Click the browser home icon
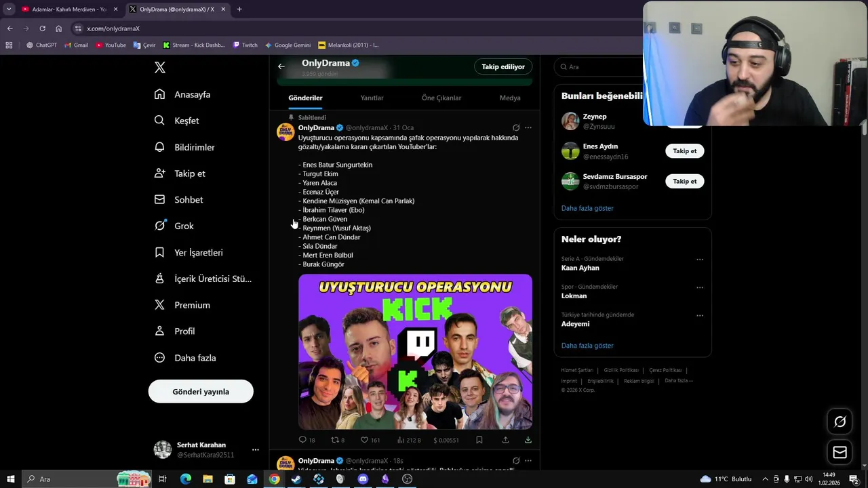This screenshot has width=868, height=488. point(58,28)
